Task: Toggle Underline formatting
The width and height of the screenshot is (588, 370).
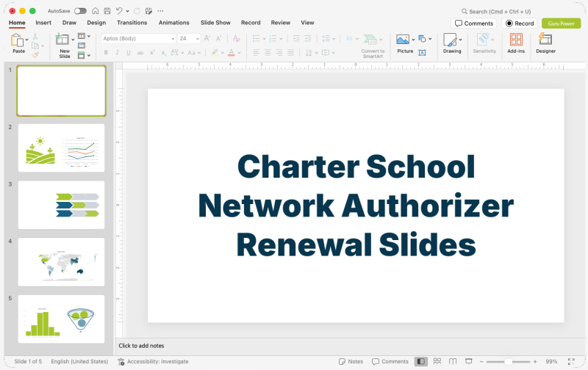Action: (129, 53)
